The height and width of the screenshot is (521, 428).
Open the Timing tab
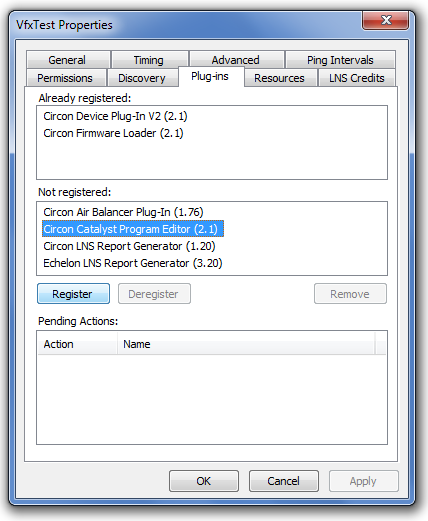tap(149, 60)
